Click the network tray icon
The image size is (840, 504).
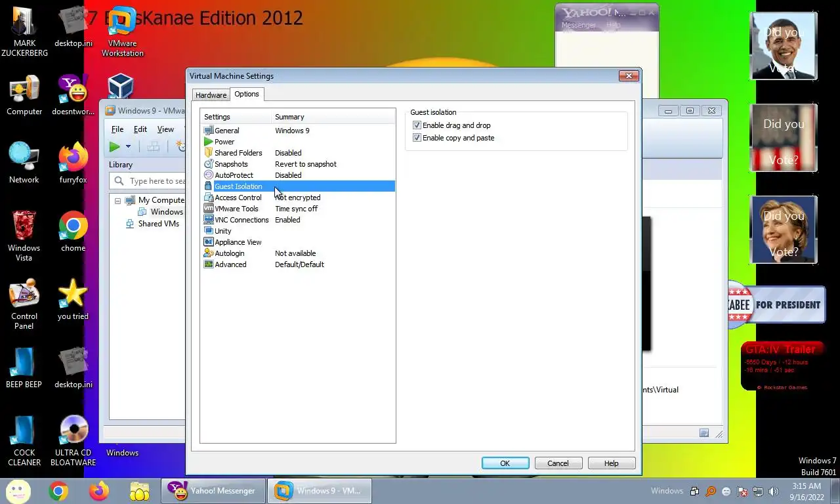(x=758, y=491)
